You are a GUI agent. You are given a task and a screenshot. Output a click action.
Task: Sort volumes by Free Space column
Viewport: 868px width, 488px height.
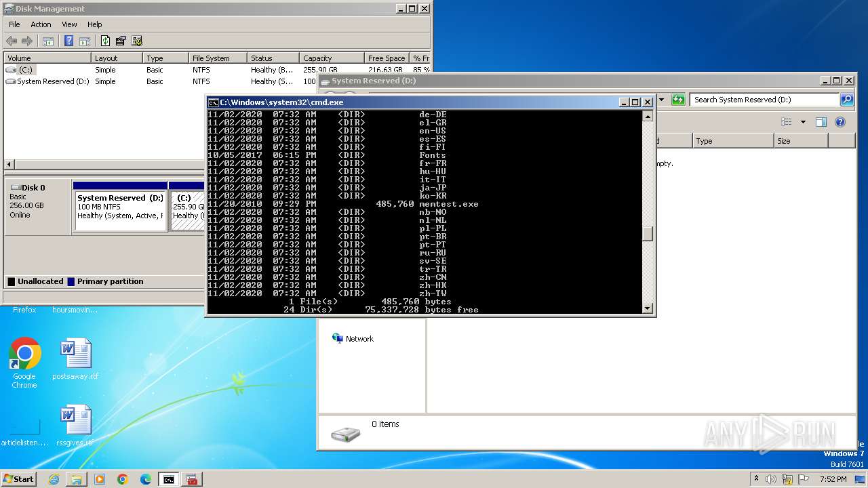(x=387, y=58)
